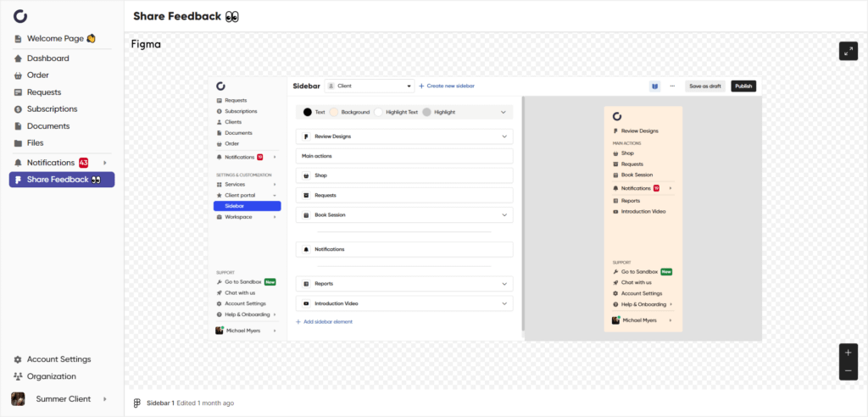Screen dimensions: 868x417
Task: Click the 'Sidebar 1' file name text
Action: tap(160, 403)
